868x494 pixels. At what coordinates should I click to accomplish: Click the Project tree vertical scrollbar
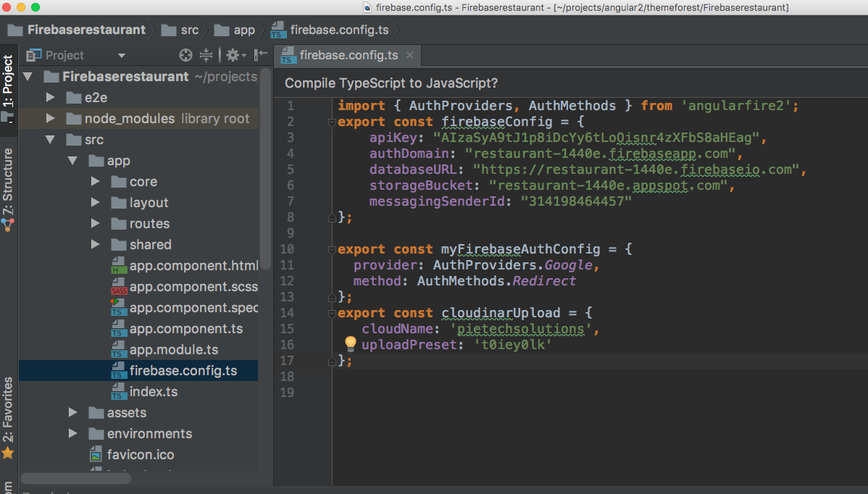(266, 169)
